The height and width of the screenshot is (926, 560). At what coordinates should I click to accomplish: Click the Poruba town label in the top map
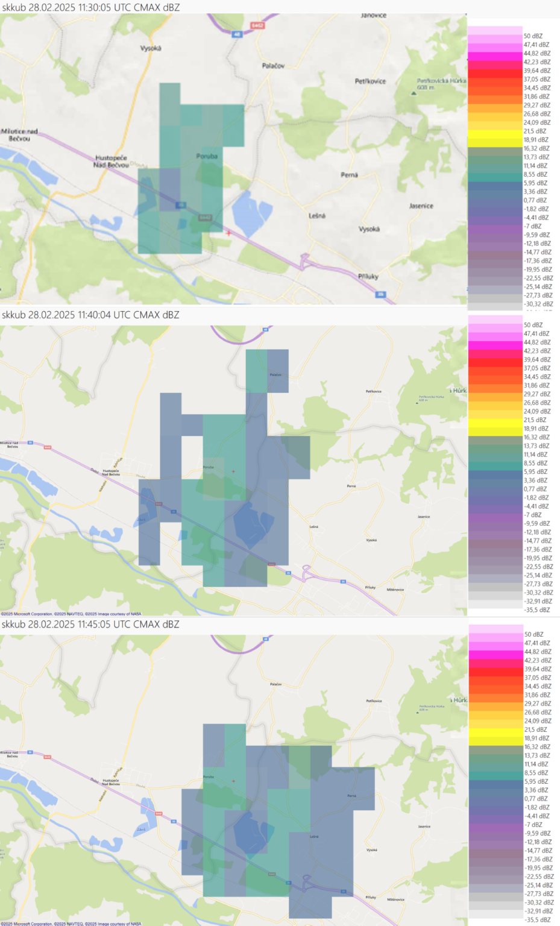(207, 156)
